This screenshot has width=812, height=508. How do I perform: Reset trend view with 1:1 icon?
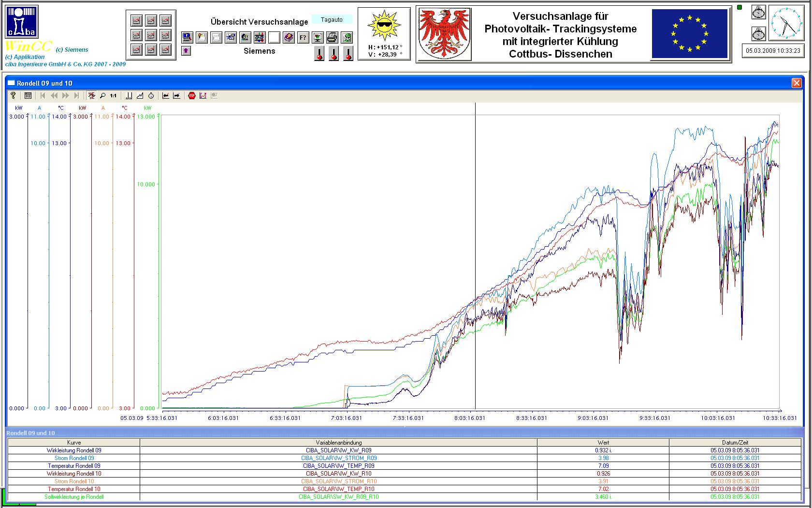coord(113,96)
